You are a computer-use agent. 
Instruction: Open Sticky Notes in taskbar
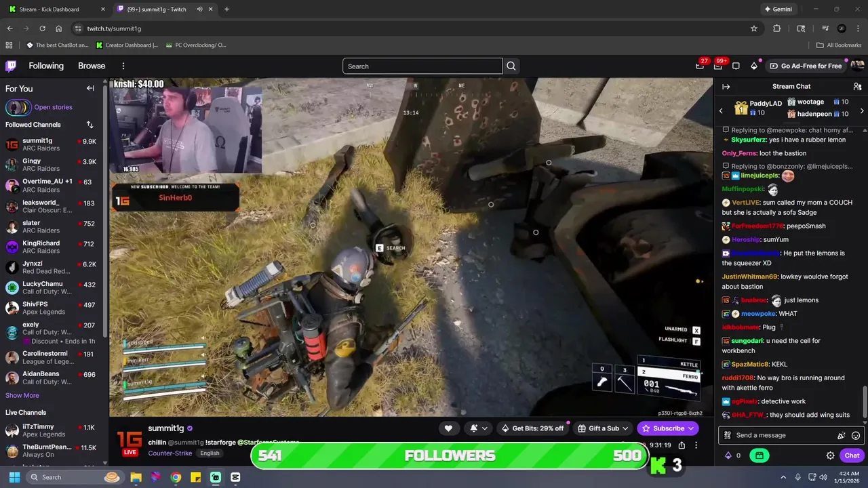(x=195, y=477)
